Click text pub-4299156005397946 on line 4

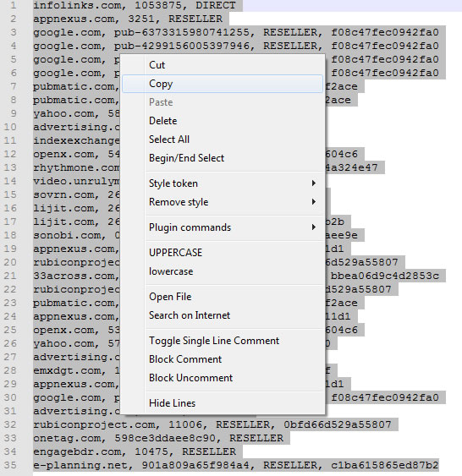[x=182, y=46]
